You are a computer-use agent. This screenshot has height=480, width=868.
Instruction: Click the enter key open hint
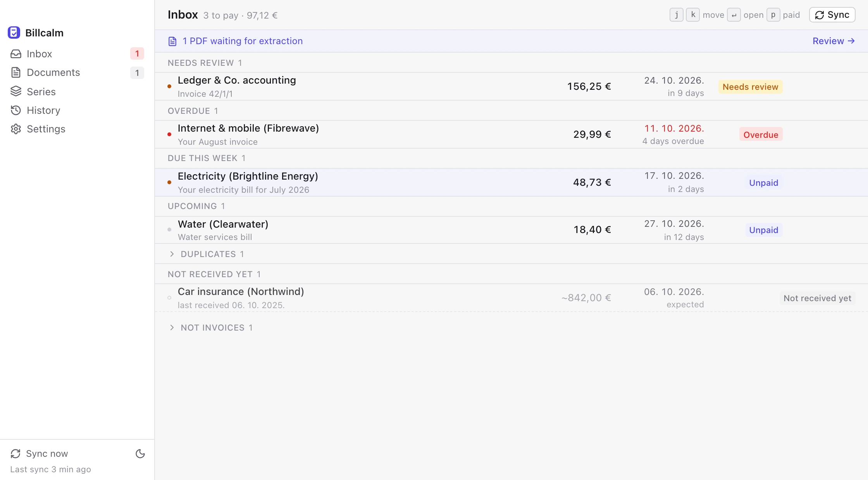pos(734,15)
